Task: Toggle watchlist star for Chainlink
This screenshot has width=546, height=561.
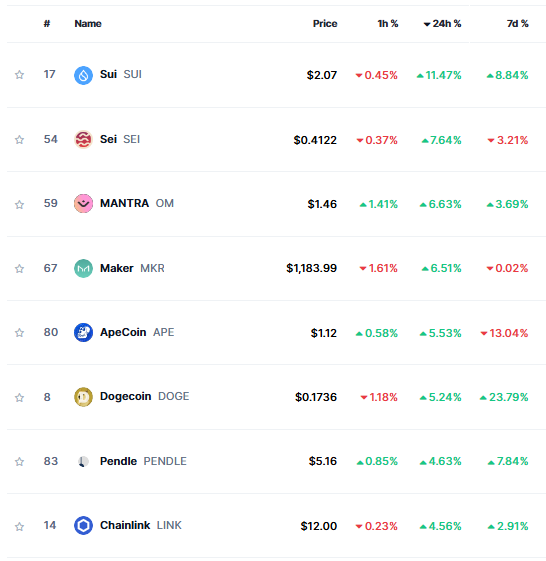Action: (x=19, y=527)
